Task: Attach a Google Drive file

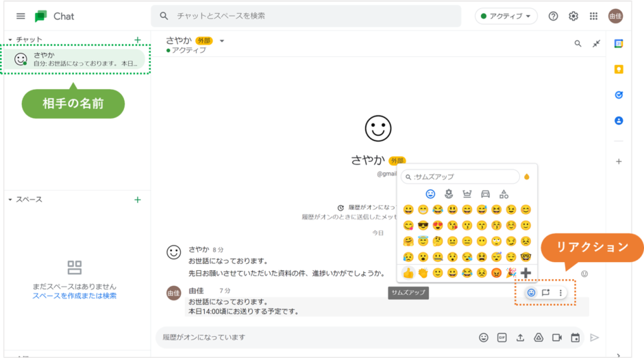Action: click(x=538, y=337)
